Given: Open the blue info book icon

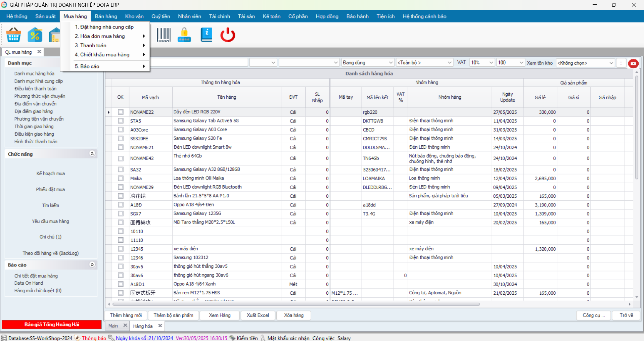Looking at the screenshot, I should pyautogui.click(x=206, y=35).
